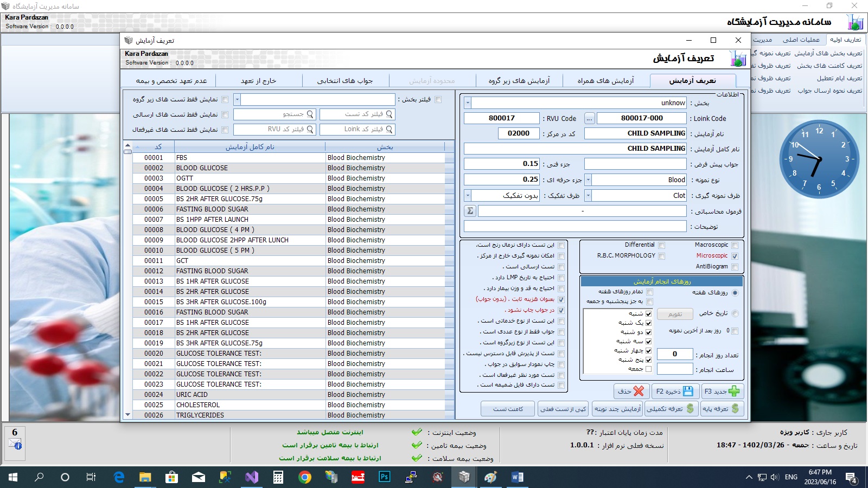The image size is (868, 488).
Task: Enable the جمعه (Friday) day checkbox
Action: pyautogui.click(x=649, y=369)
